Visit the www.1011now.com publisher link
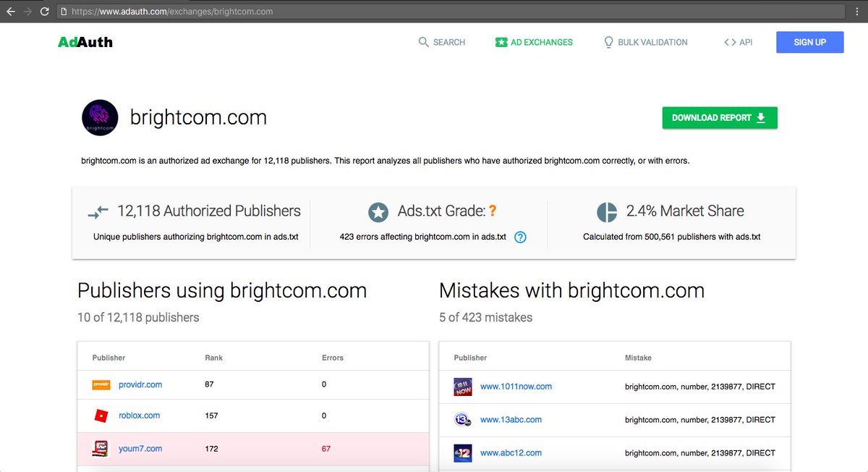The width and height of the screenshot is (868, 472). [516, 387]
